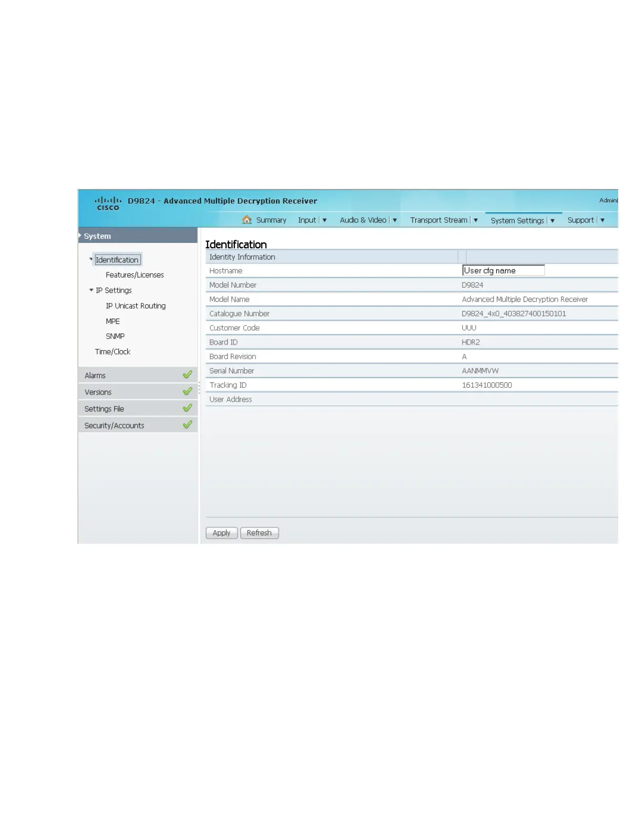Open the Input dropdown arrow
The image size is (644, 833).
(x=324, y=220)
